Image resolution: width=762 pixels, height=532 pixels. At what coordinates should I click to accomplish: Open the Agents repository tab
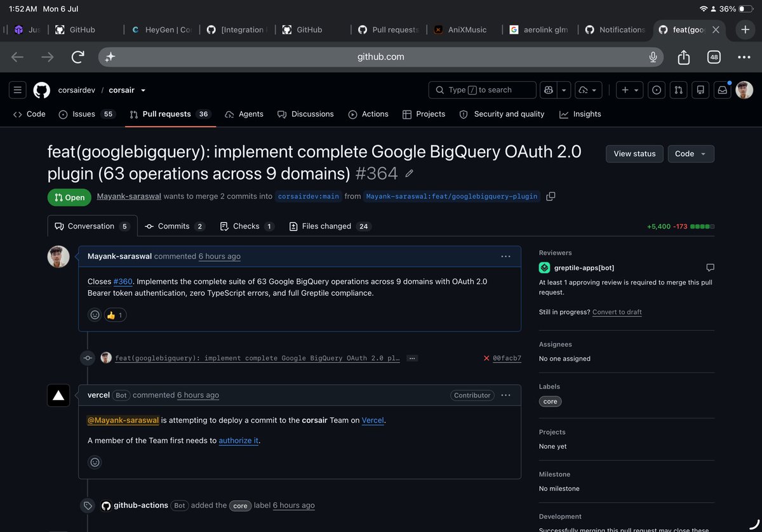point(244,114)
